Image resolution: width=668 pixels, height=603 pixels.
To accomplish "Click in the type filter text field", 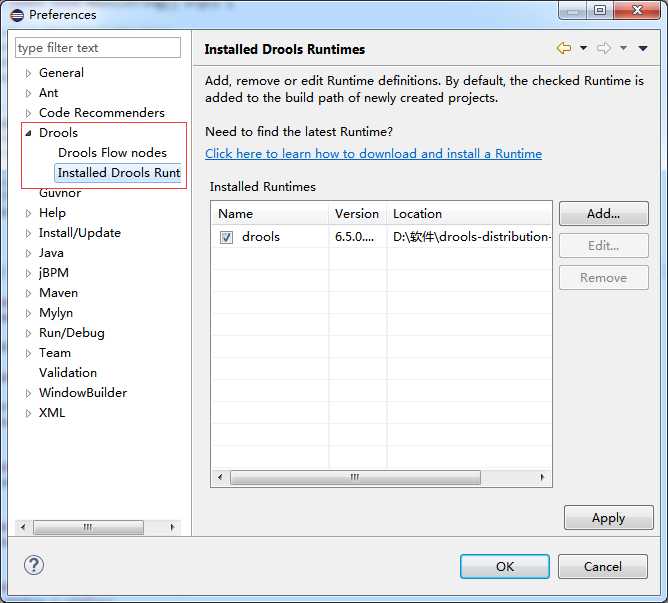I will coord(98,47).
